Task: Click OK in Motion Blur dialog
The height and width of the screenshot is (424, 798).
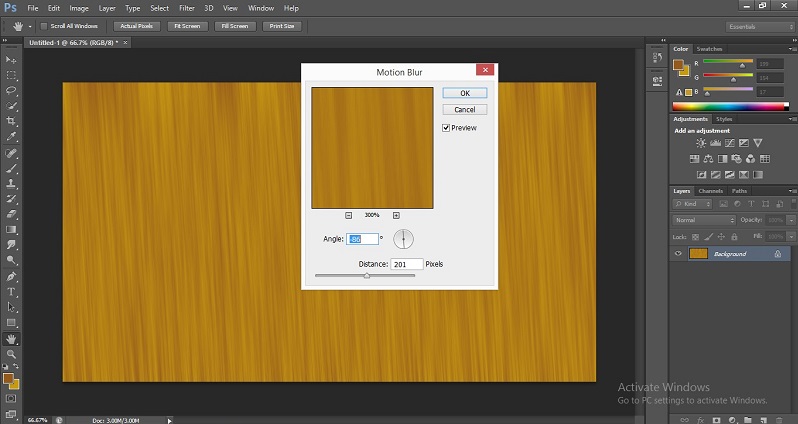Action: [x=464, y=93]
